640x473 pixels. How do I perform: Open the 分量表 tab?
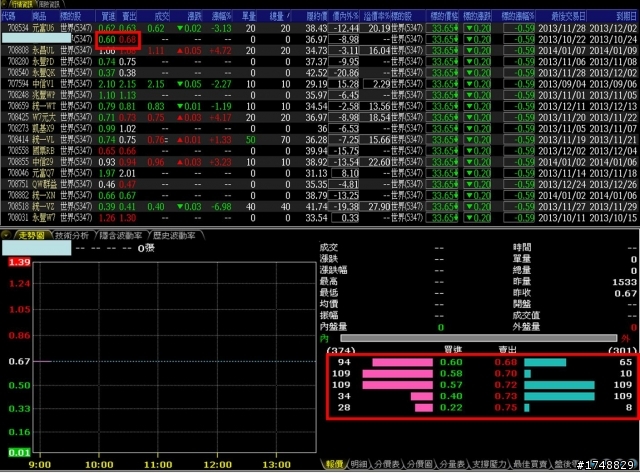point(452,464)
